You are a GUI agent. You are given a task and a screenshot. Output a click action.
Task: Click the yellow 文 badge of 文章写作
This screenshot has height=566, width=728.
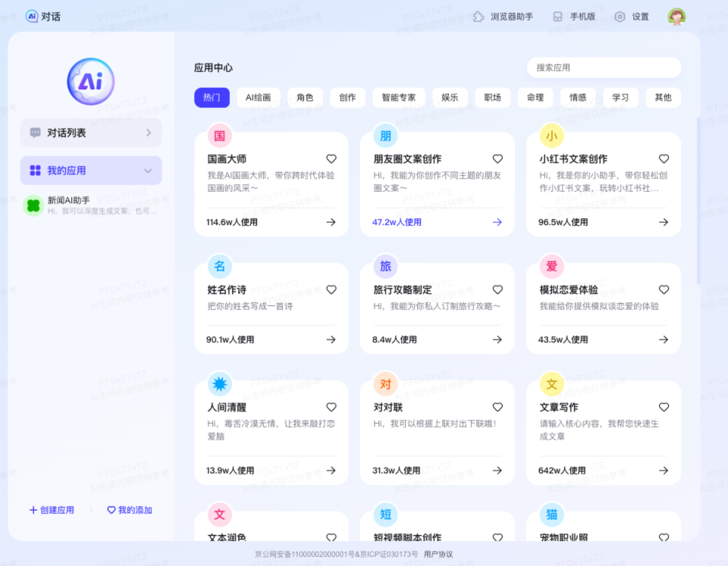click(551, 383)
